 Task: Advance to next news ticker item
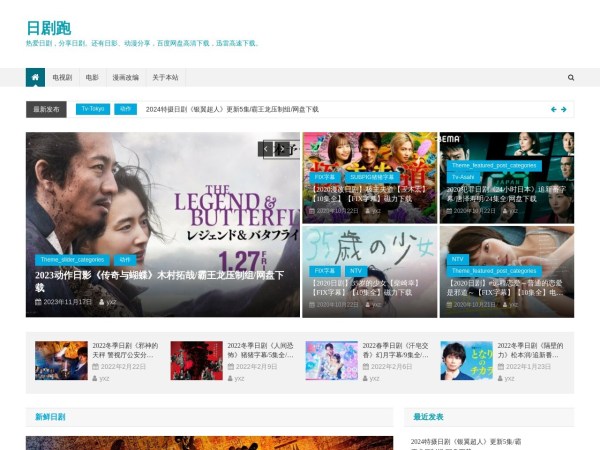564,109
